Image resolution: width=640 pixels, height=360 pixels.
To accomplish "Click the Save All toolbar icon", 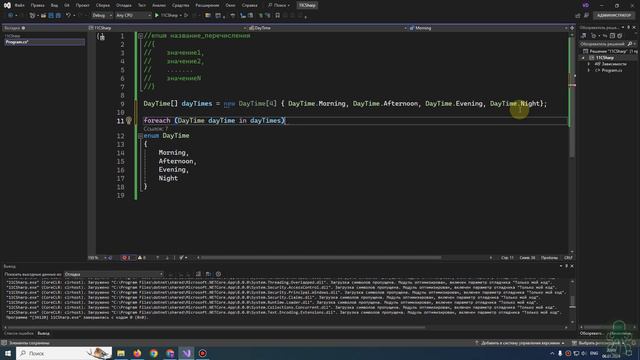I will [58, 16].
